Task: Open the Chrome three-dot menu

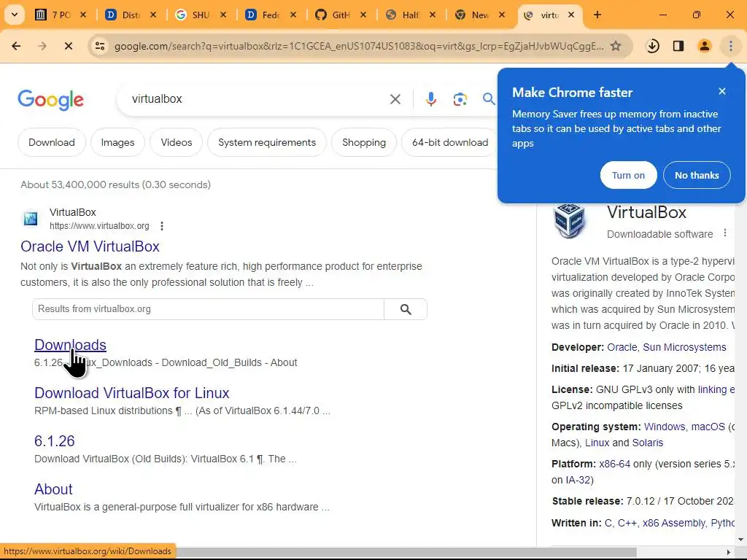Action: 730,46
